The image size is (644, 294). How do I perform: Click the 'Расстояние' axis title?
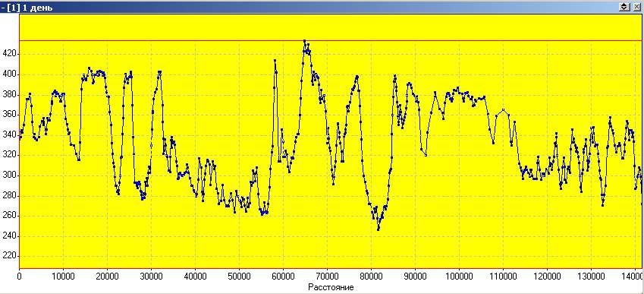point(331,287)
